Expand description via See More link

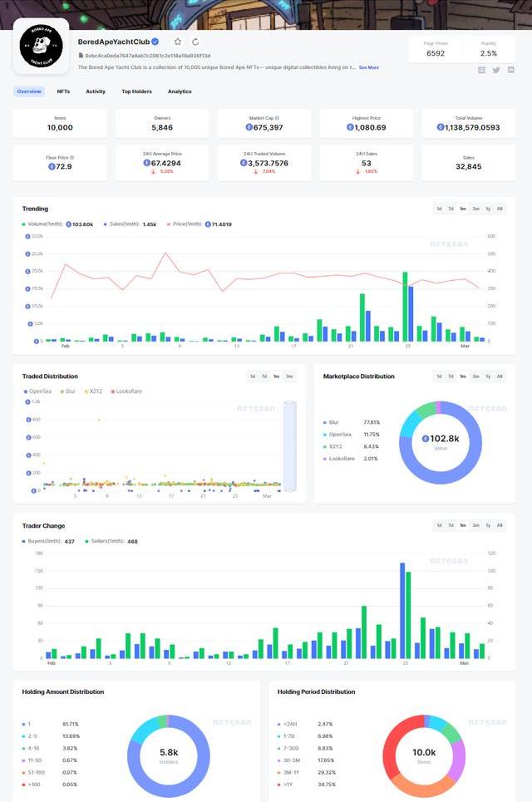pyautogui.click(x=369, y=67)
